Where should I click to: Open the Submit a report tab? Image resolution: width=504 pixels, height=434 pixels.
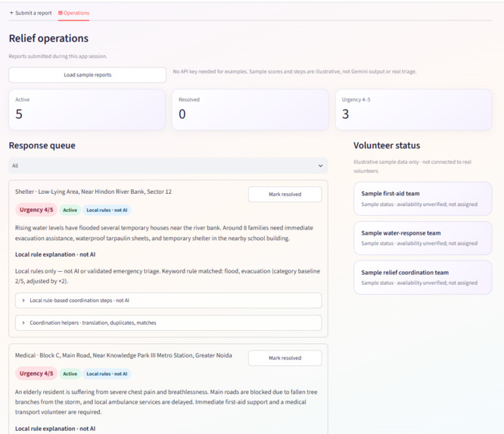point(30,13)
